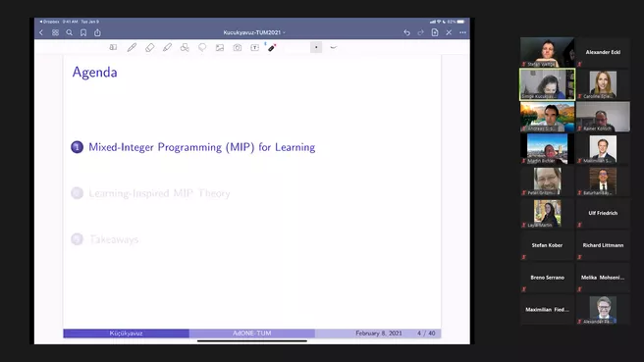This screenshot has height=362, width=644.
Task: Open the add page menu
Action: pos(435,32)
